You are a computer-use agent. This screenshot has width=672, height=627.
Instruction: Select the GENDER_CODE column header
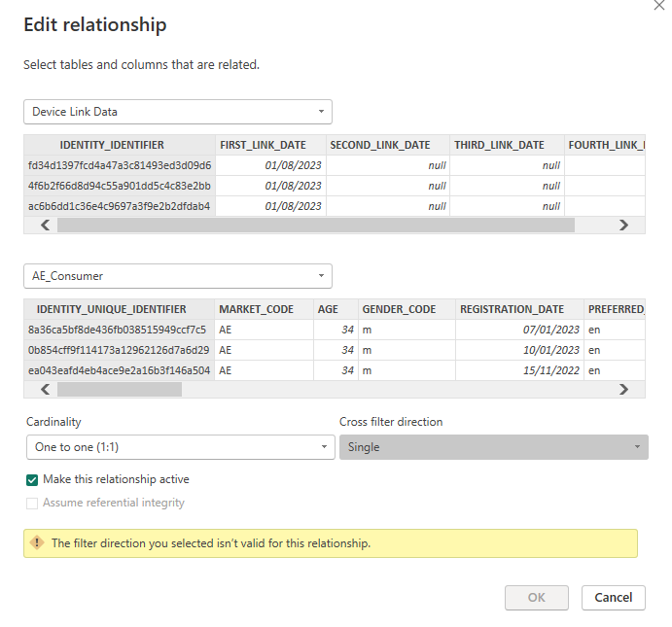coord(407,309)
